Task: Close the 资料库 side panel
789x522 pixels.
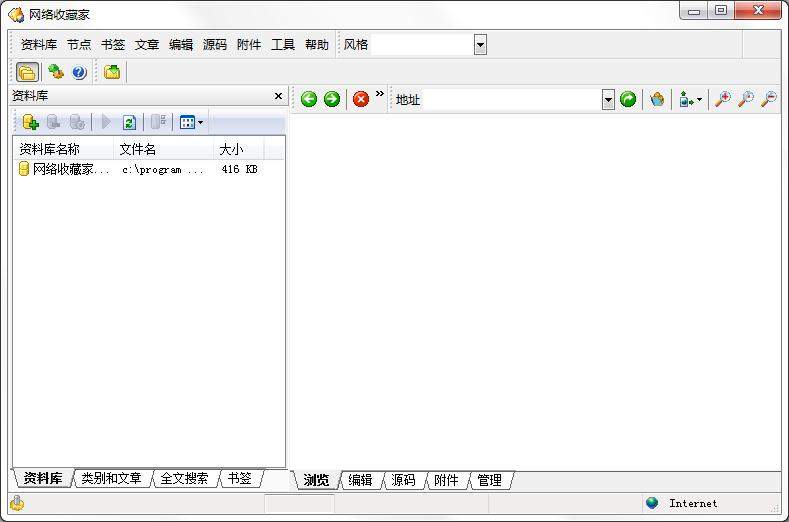Action: point(278,96)
